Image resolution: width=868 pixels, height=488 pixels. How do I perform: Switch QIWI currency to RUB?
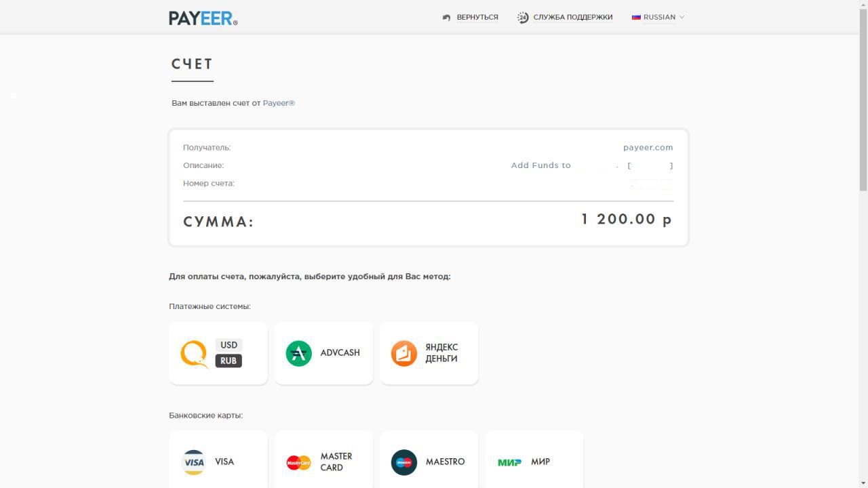pyautogui.click(x=229, y=361)
